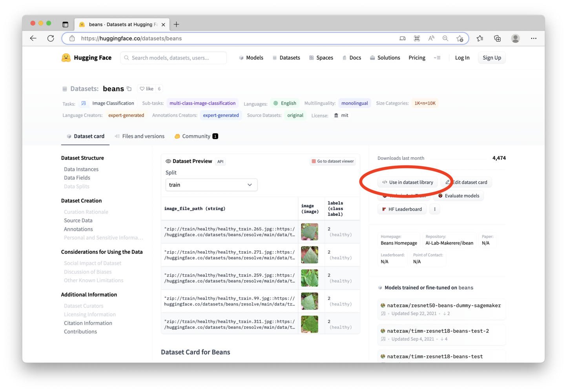
Task: Copy dataset name beans icon
Action: (x=129, y=89)
